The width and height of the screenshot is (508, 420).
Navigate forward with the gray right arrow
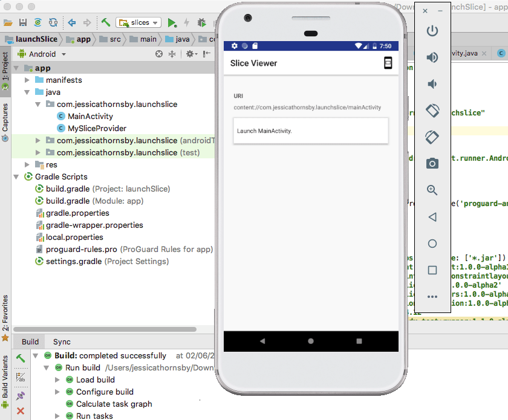[x=87, y=22]
